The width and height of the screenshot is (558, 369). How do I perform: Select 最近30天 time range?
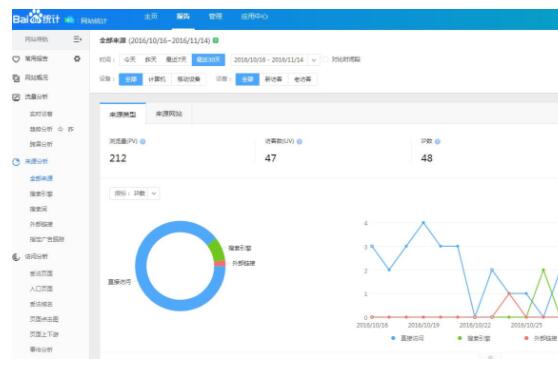208,59
